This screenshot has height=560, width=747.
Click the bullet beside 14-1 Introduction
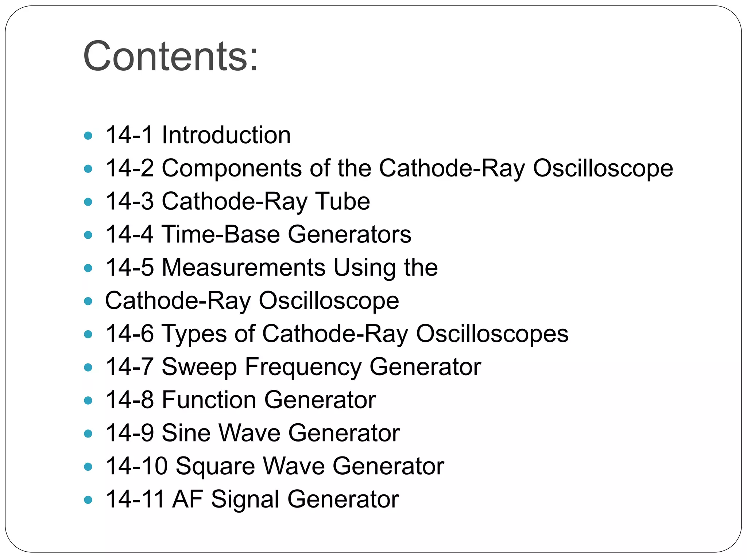(88, 136)
